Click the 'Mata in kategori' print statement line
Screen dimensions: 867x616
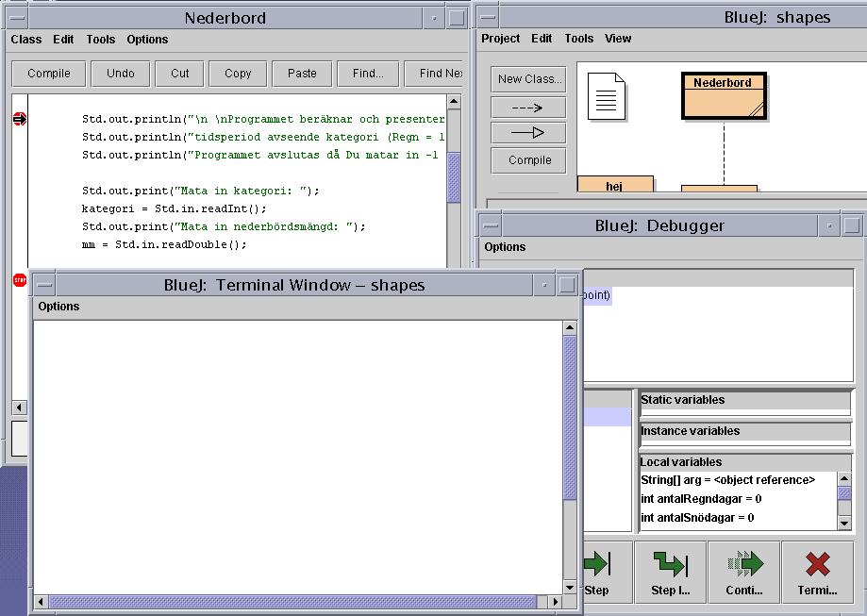(201, 191)
